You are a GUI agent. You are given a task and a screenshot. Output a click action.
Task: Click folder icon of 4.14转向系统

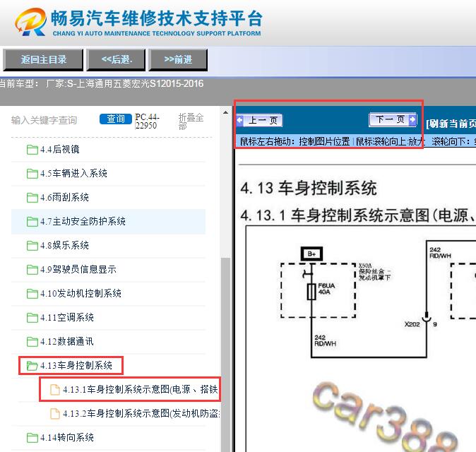click(x=32, y=437)
